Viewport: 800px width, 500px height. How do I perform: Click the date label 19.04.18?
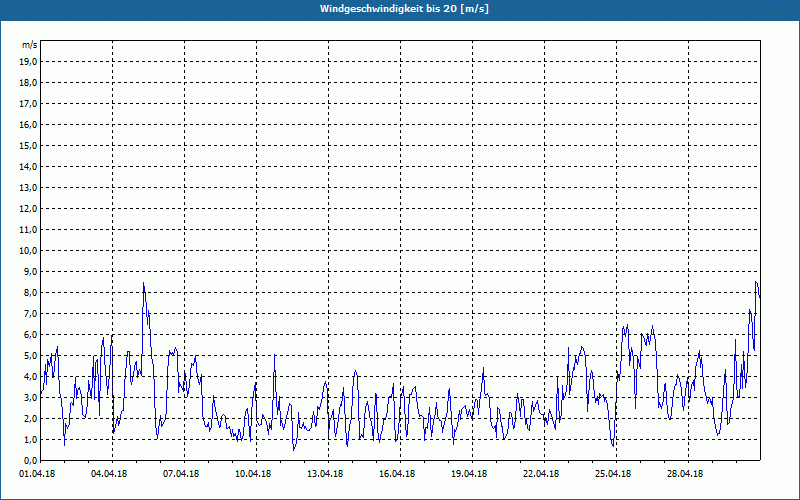[469, 474]
